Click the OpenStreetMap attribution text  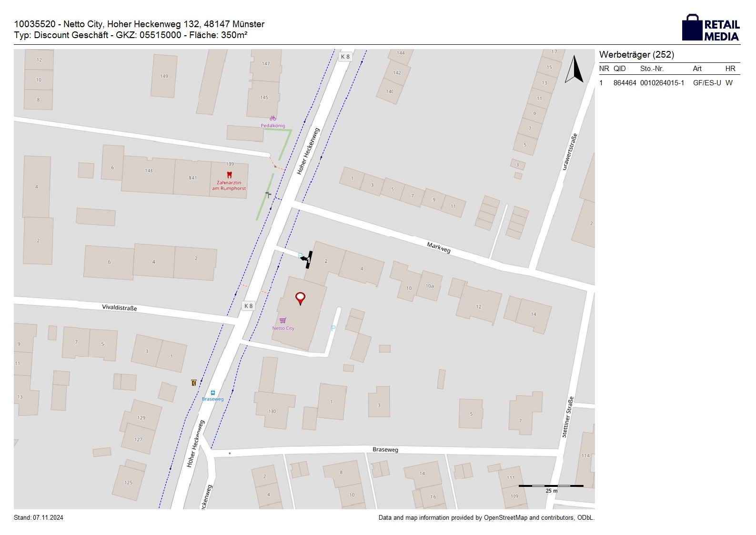[486, 517]
